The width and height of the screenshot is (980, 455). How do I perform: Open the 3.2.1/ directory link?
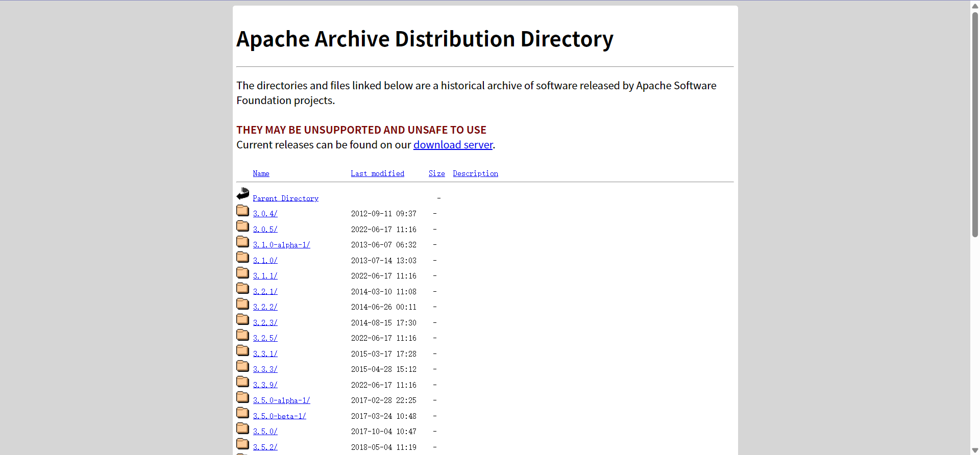click(x=265, y=292)
